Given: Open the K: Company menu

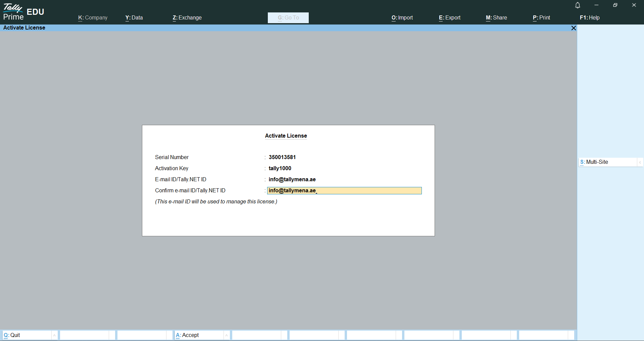Looking at the screenshot, I should (93, 18).
